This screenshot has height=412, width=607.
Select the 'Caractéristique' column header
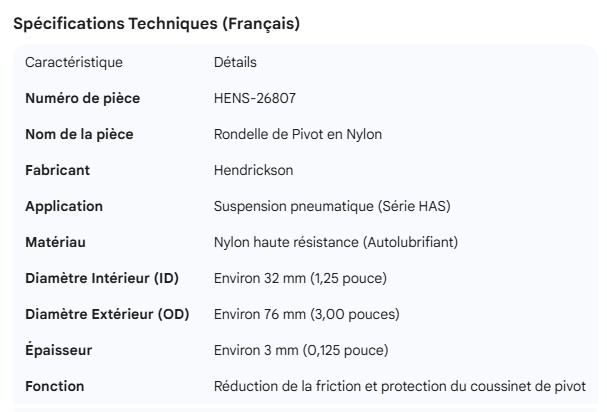74,62
